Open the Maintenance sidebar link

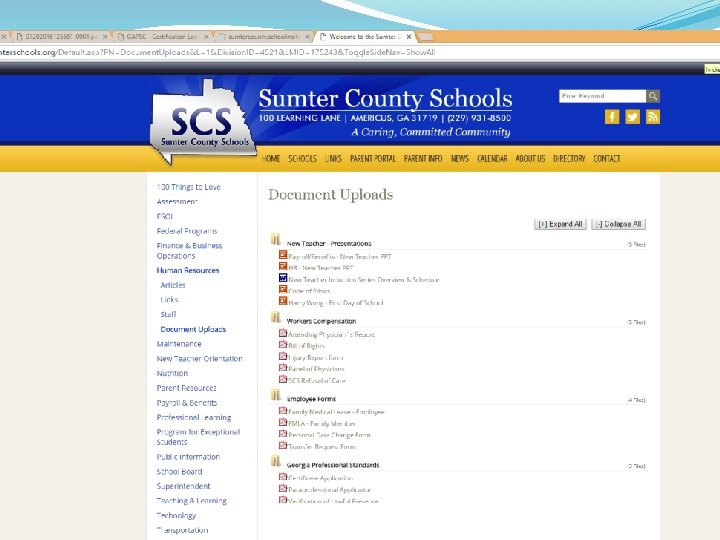(179, 344)
